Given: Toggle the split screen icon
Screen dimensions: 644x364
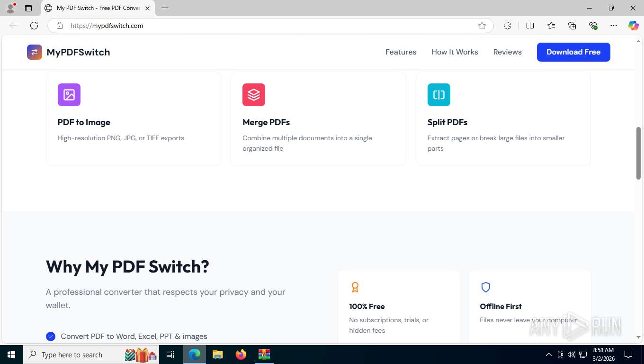Looking at the screenshot, I should pyautogui.click(x=530, y=26).
